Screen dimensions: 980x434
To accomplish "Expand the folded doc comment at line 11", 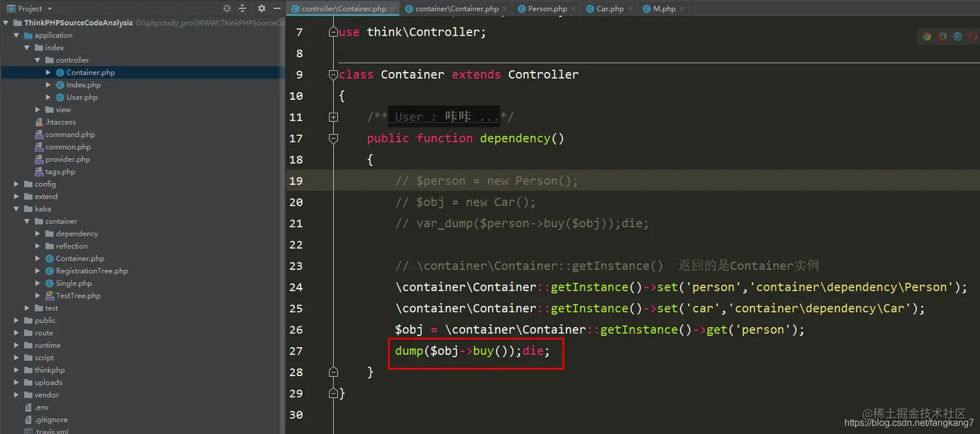I will [333, 117].
